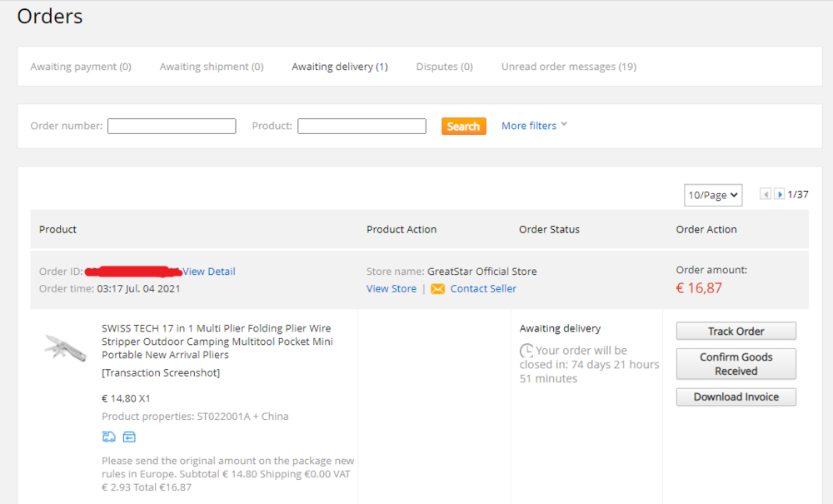Download the invoice for this order
The width and height of the screenshot is (833, 504).
(736, 397)
